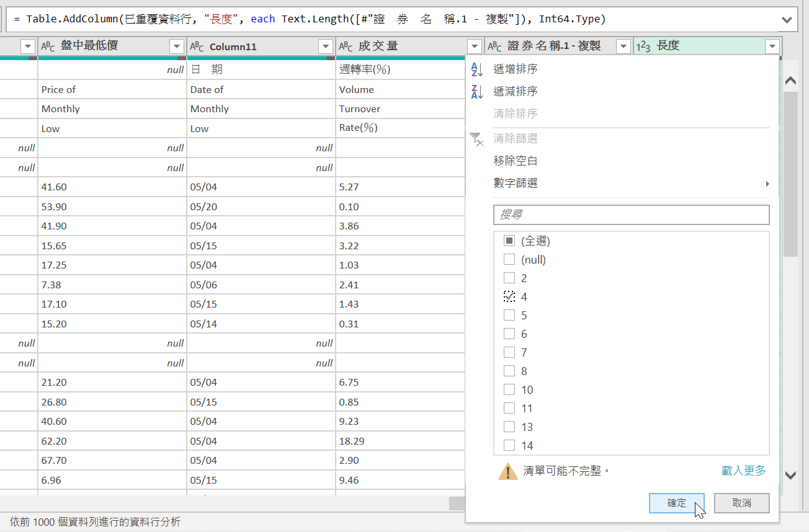The image size is (809, 532).
Task: Click the Column11 column header
Action: (261, 46)
